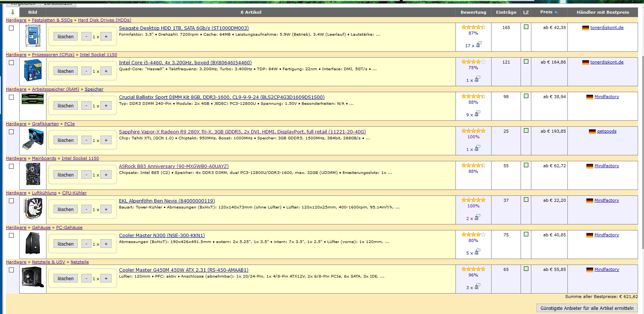The image size is (644, 314).
Task: Open user comments icon for EKL Alpenföhn
Action: [477, 217]
